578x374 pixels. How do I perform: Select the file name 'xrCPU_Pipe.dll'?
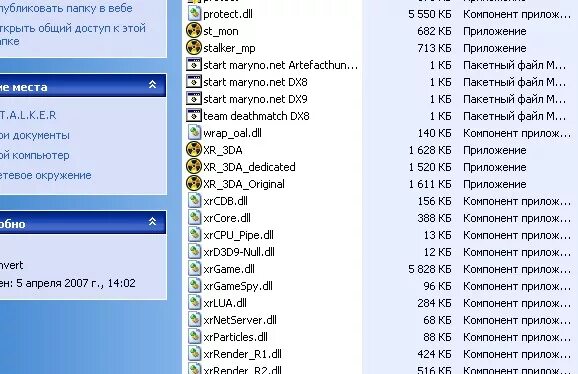click(x=238, y=235)
